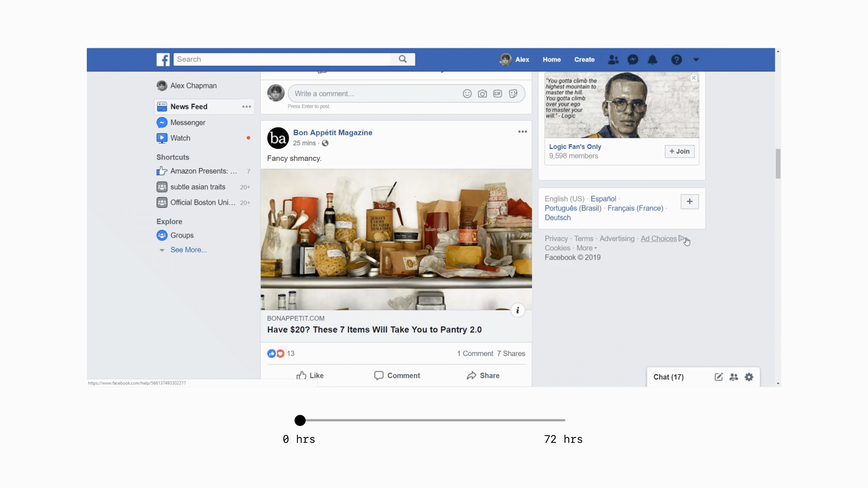Create new group from chat bar

[x=734, y=377]
